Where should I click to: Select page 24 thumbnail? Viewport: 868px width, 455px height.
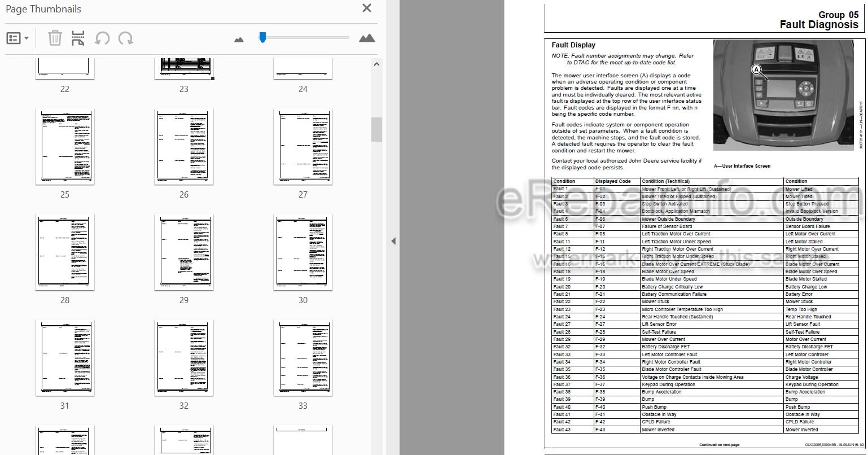(x=303, y=68)
